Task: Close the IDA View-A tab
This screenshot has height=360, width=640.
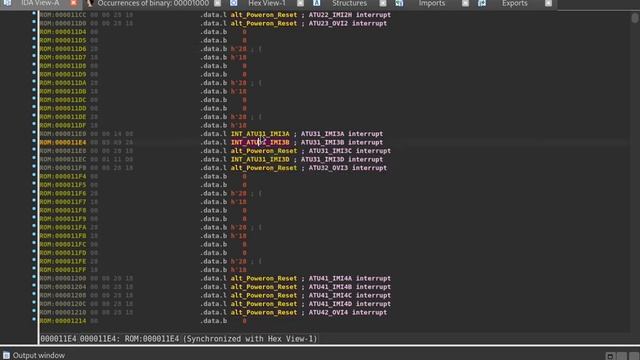Action: 73,3
